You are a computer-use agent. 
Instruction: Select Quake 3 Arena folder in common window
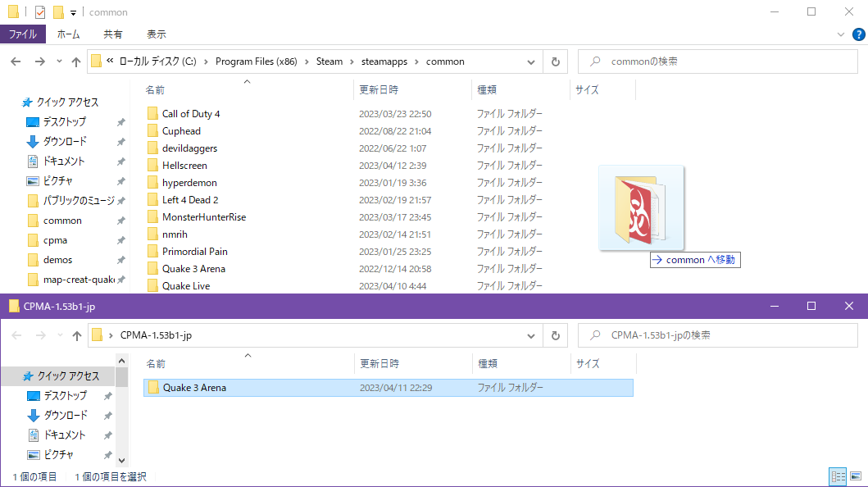(193, 268)
